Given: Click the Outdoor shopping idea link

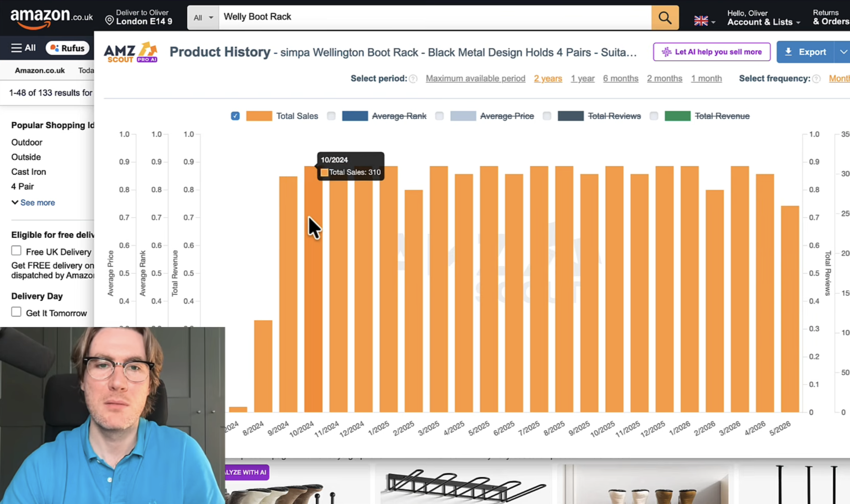Looking at the screenshot, I should pyautogui.click(x=27, y=142).
